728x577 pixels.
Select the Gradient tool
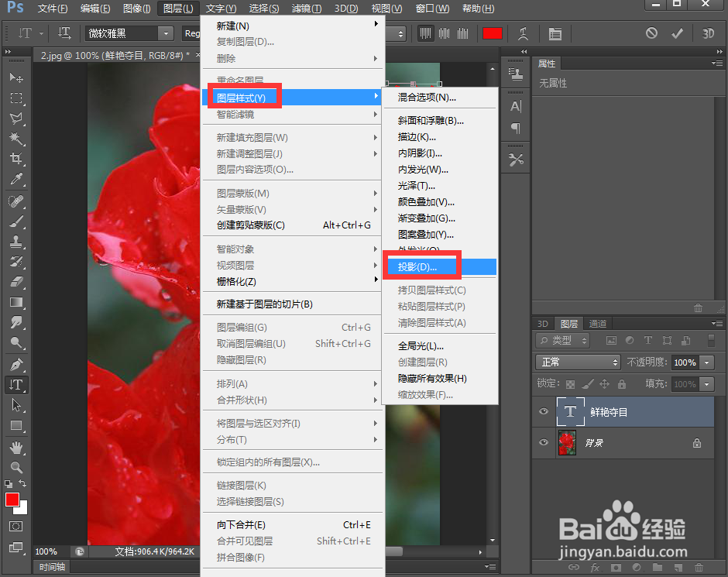[x=16, y=302]
